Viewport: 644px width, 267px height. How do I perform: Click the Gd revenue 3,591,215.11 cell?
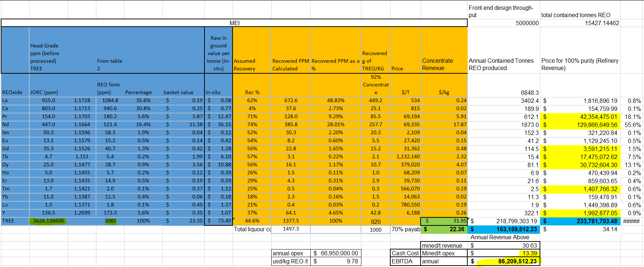[x=580, y=149]
